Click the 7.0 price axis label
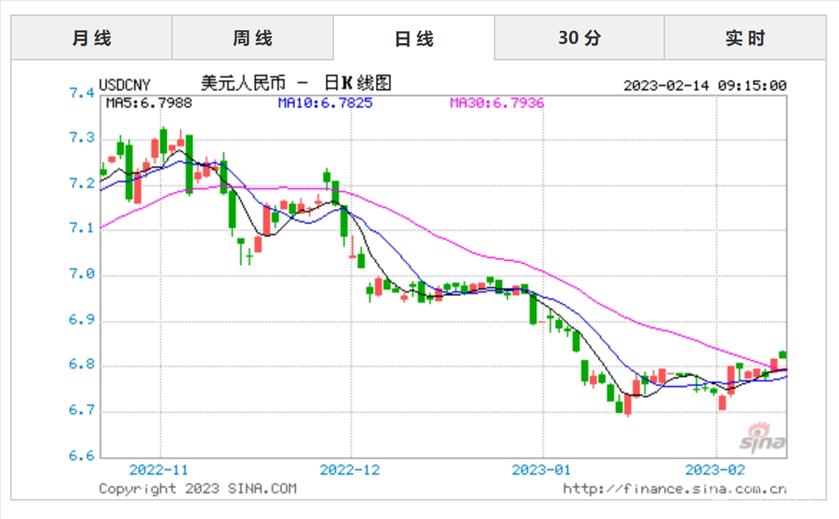839x519 pixels. click(x=82, y=274)
